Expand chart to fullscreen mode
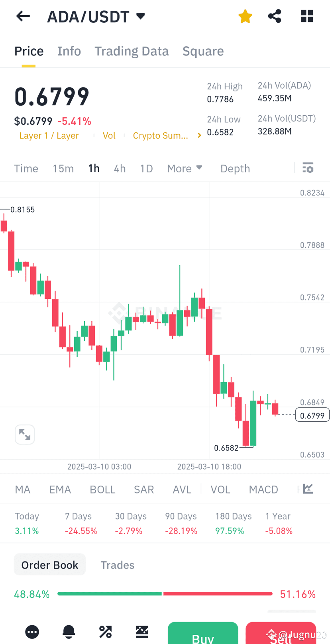 pyautogui.click(x=25, y=434)
